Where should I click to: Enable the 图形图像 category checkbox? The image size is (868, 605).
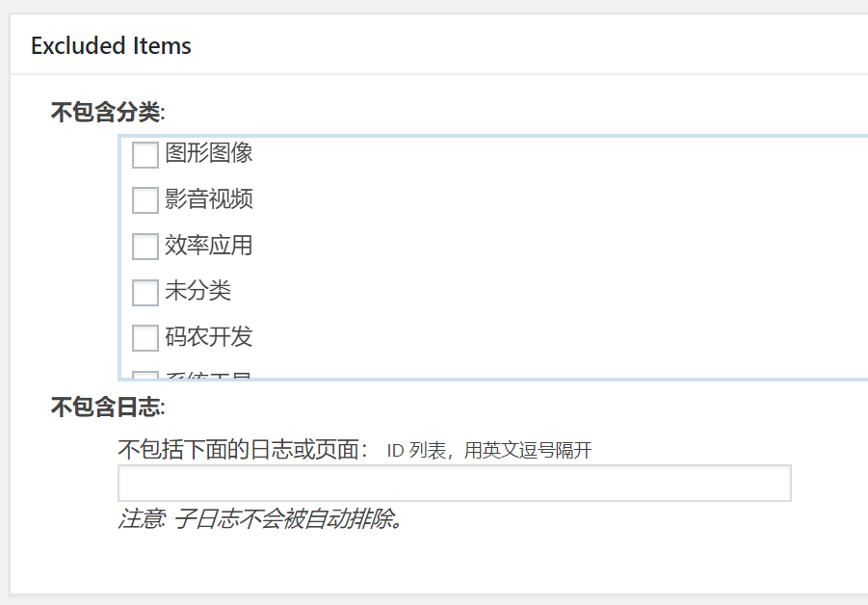(145, 154)
